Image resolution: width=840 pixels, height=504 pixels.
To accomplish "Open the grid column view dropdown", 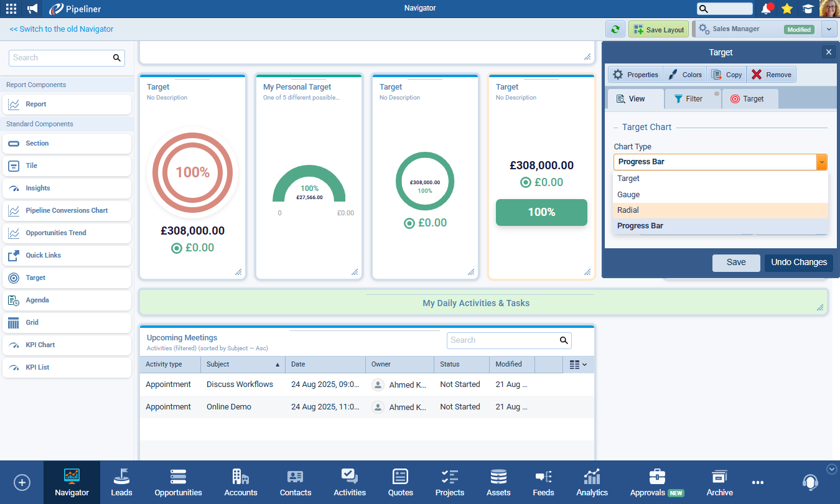I will (x=578, y=365).
